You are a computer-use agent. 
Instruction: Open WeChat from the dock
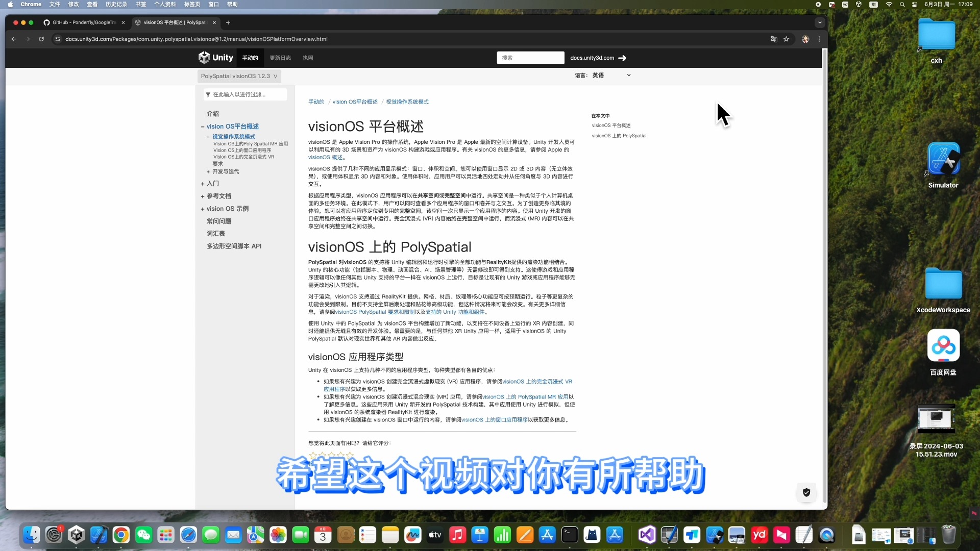point(144,535)
